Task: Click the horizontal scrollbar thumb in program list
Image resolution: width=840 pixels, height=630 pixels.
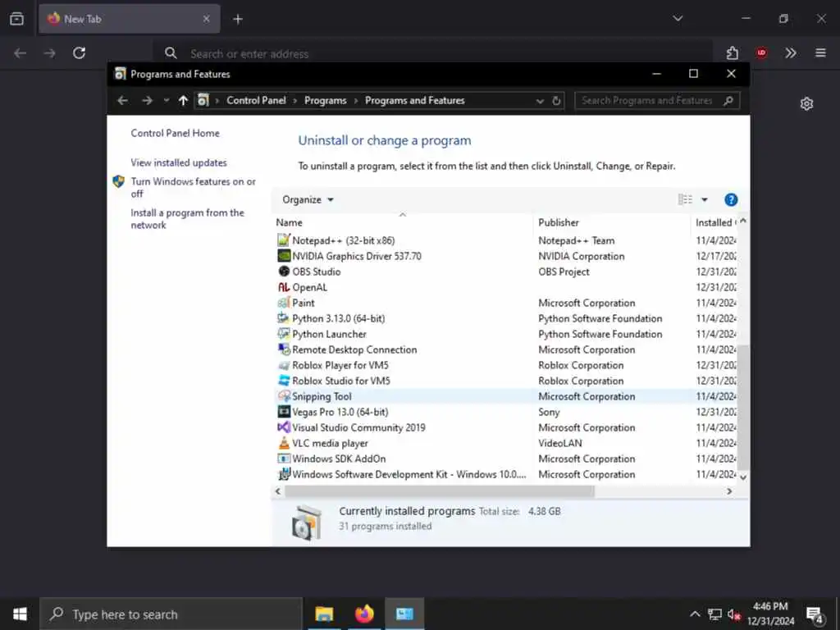Action: 440,491
